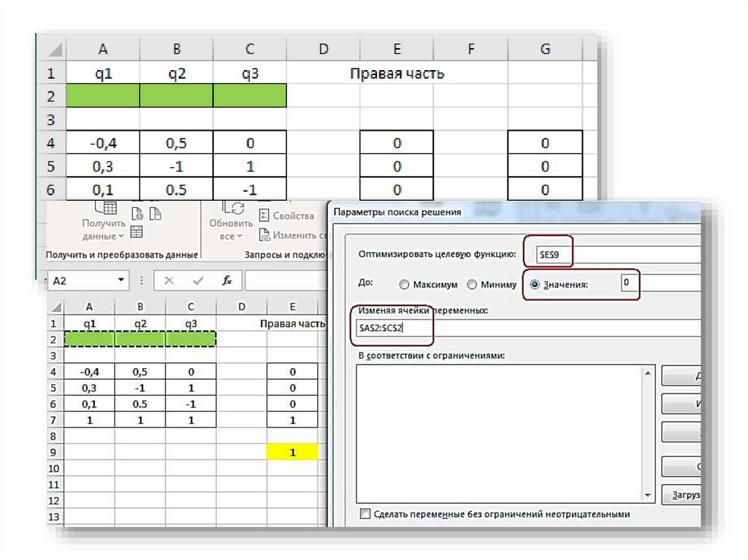The height and width of the screenshot is (560, 748).
Task: Select row 13 header
Action: pos(54,517)
